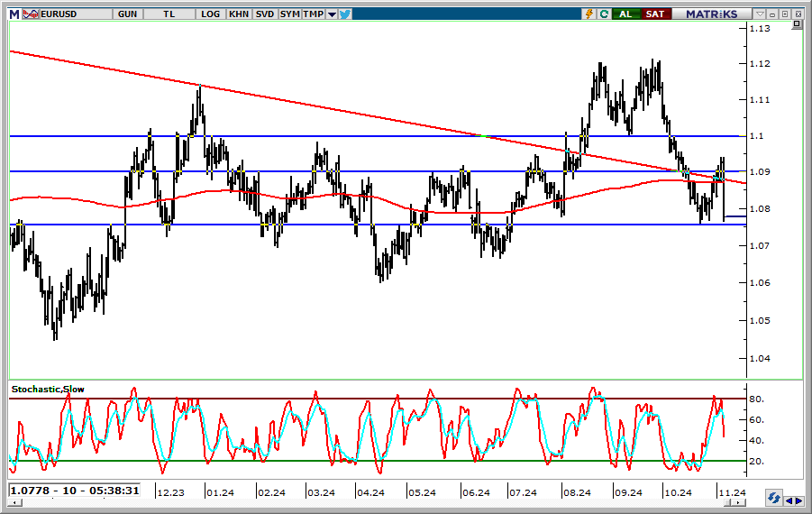Screen dimensions: 812x514
Task: Click the 08.24 date label on time axis
Action: (x=577, y=492)
